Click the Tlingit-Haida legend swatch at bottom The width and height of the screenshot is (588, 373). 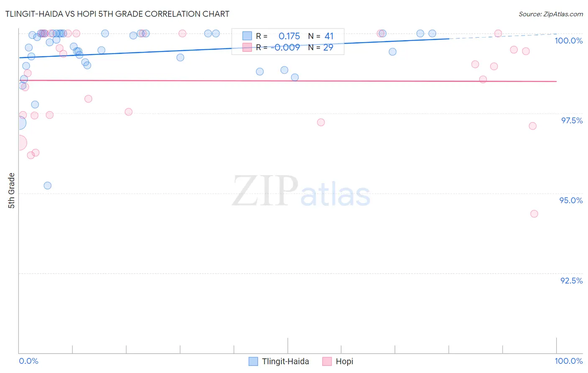pyautogui.click(x=253, y=361)
